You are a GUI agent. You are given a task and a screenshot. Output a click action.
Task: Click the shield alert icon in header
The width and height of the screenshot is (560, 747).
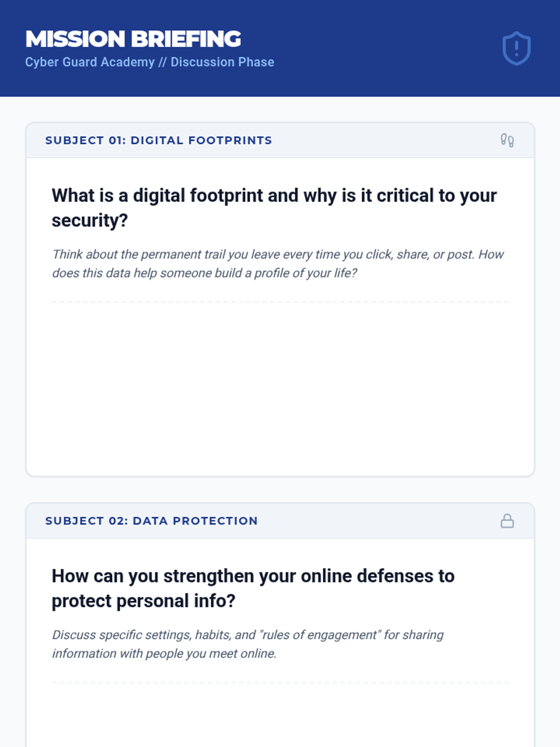[516, 48]
